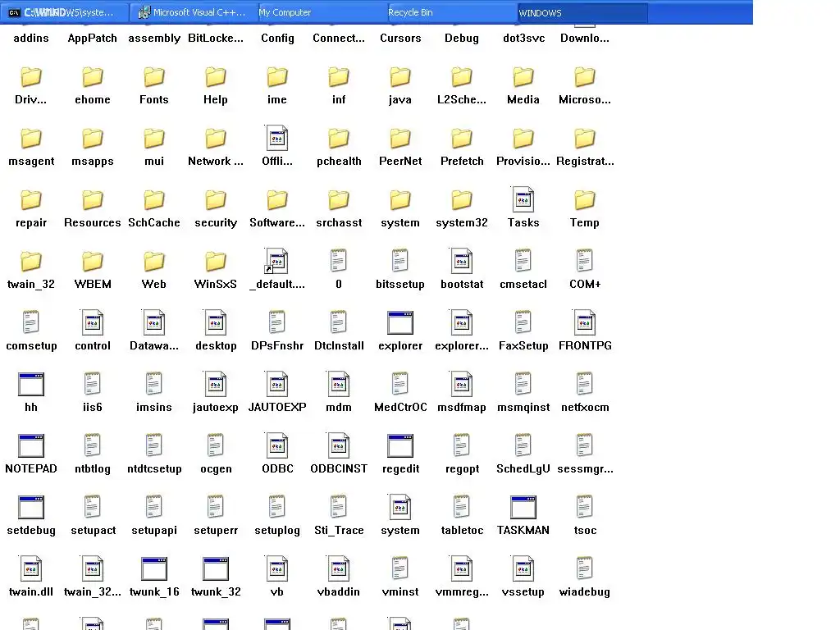This screenshot has height=630, width=840.
Task: Select the desktop file icon
Action: tap(216, 323)
